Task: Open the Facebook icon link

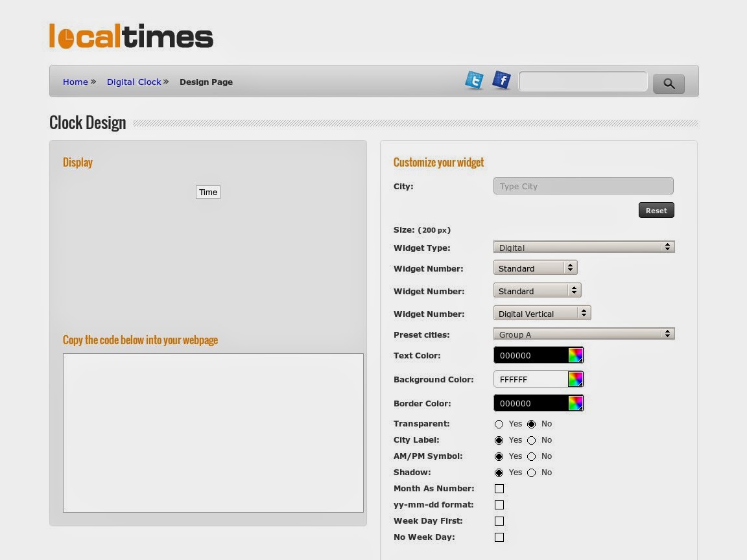Action: point(502,80)
